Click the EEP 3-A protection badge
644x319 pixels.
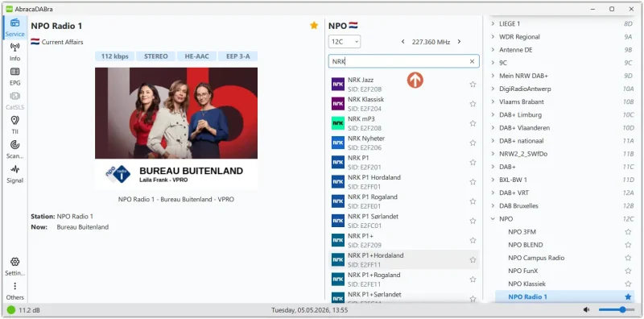tap(237, 56)
